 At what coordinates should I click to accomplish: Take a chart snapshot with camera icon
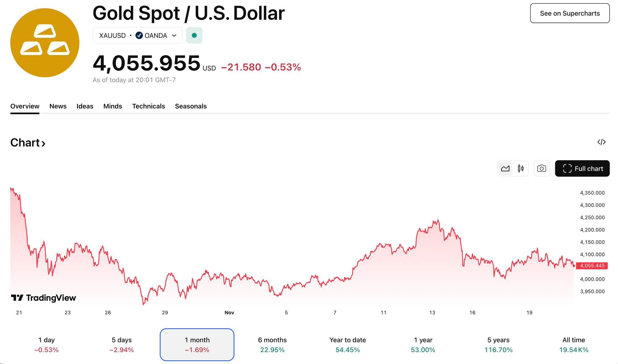542,169
